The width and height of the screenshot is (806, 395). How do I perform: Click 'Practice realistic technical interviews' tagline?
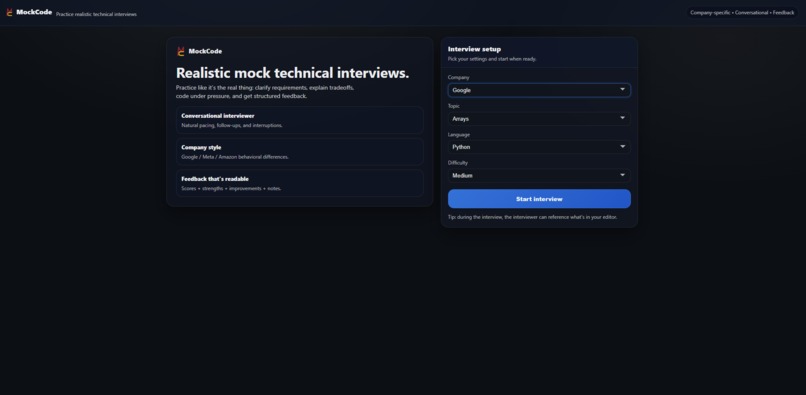coord(96,14)
